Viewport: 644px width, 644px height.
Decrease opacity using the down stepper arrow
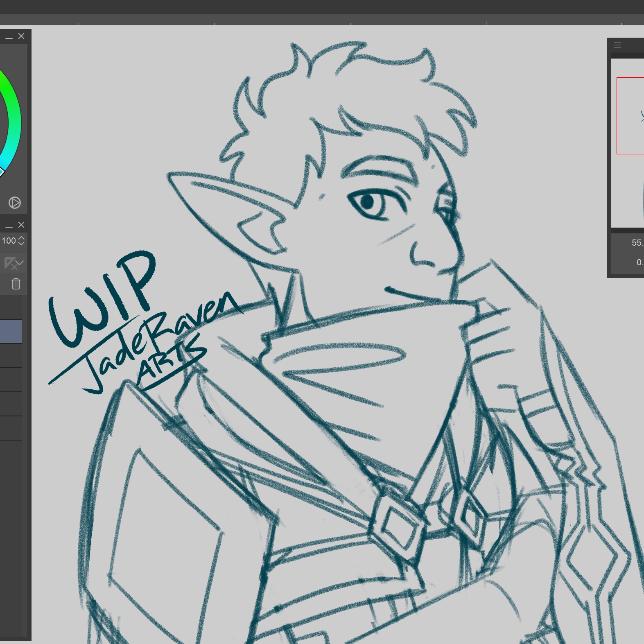[21, 244]
